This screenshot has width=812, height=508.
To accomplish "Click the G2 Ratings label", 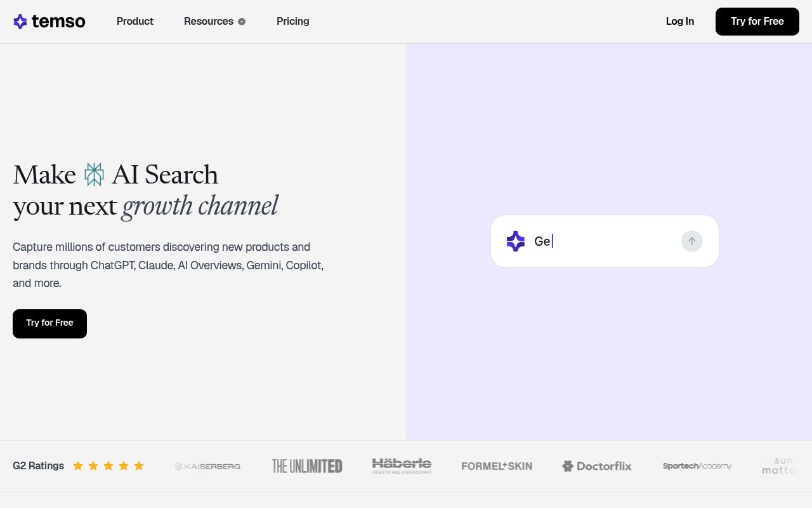I will 38,466.
